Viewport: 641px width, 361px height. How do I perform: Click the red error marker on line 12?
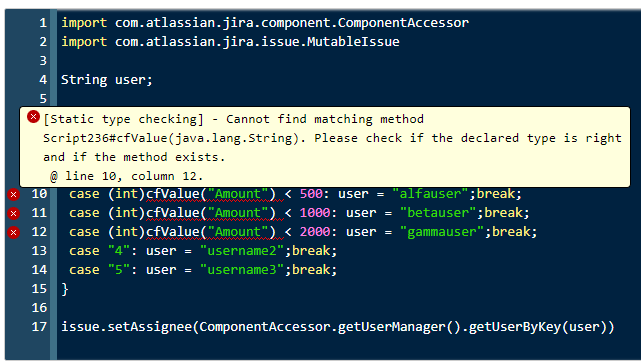tap(13, 233)
